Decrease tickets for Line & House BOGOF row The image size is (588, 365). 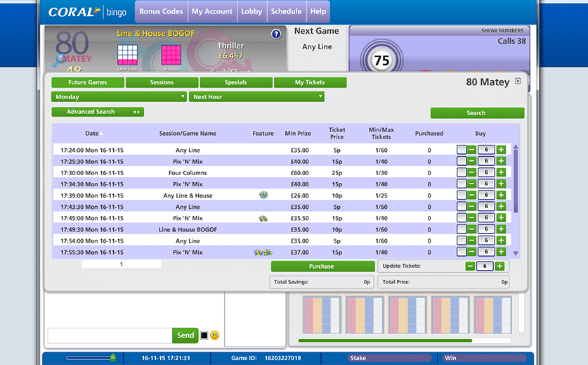(x=472, y=229)
